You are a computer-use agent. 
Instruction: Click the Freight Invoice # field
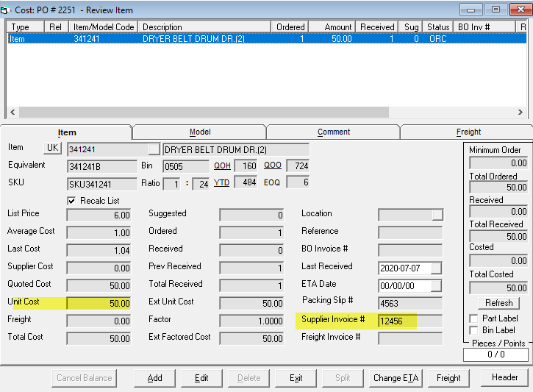(410, 338)
